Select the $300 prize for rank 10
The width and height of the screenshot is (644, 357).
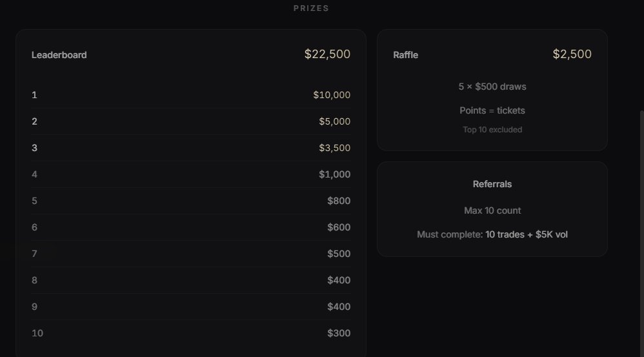coord(338,333)
